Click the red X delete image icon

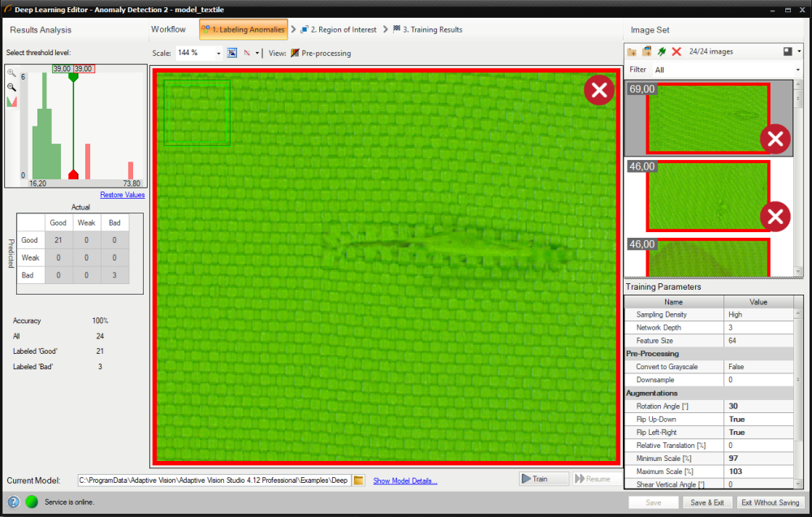(x=676, y=52)
